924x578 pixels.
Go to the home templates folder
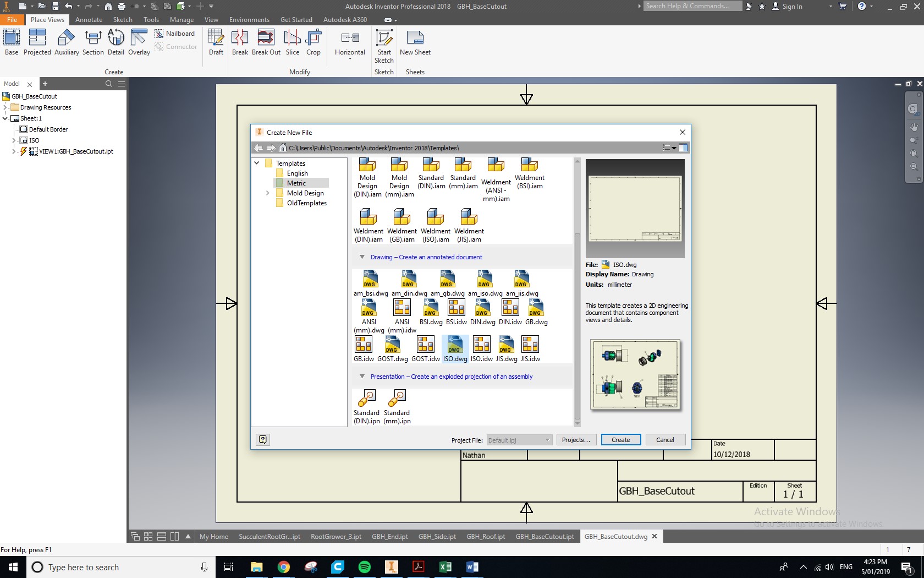[x=283, y=148]
